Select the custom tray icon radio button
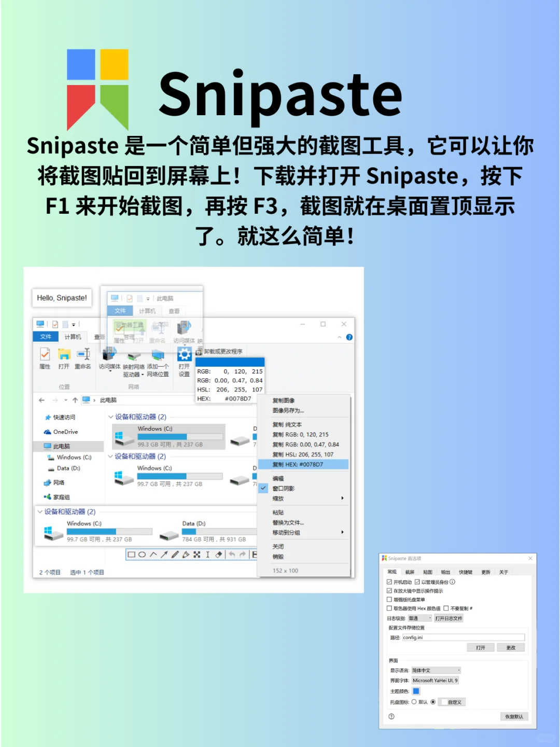 [433, 702]
